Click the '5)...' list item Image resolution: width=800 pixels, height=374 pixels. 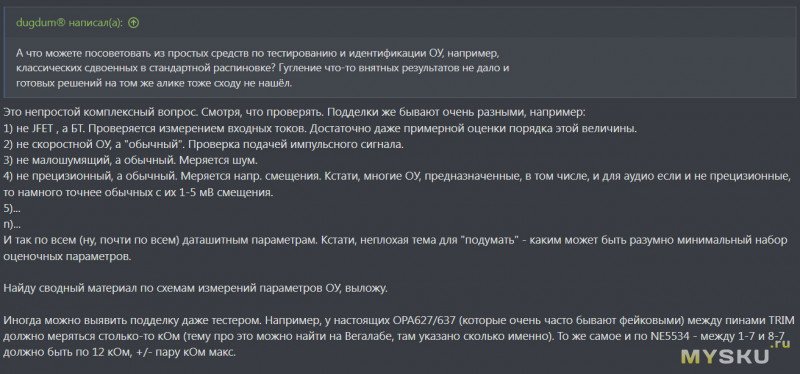point(10,208)
